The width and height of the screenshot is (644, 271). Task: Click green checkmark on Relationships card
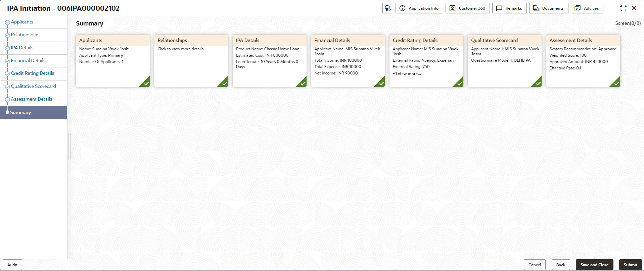pyautogui.click(x=224, y=83)
